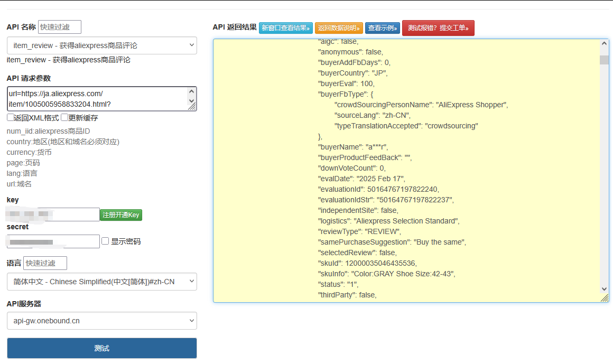The height and width of the screenshot is (364, 613).
Task: Open the 简体中文 language dropdown
Action: (x=101, y=282)
